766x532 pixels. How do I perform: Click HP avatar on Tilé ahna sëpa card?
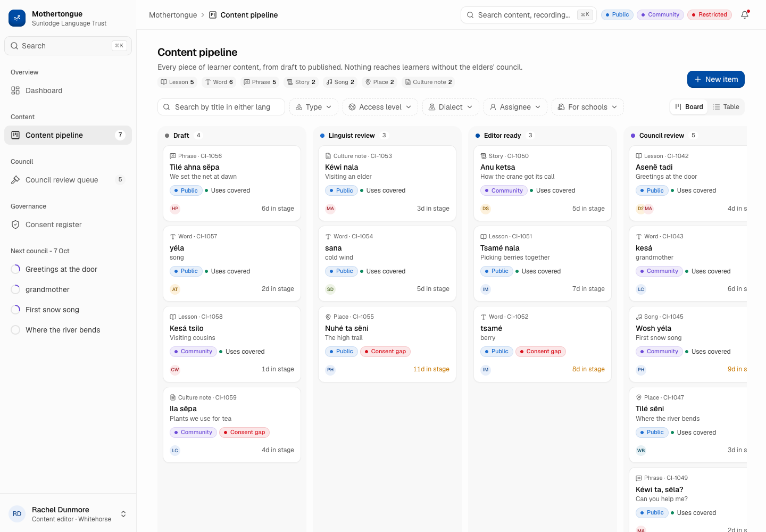point(175,209)
